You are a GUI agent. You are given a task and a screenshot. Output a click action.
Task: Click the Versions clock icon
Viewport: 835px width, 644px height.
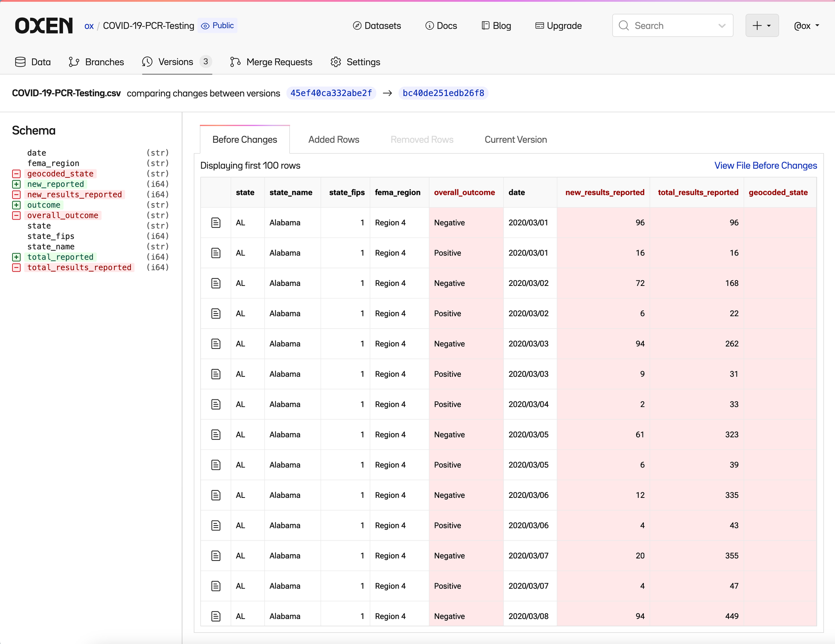coord(147,62)
